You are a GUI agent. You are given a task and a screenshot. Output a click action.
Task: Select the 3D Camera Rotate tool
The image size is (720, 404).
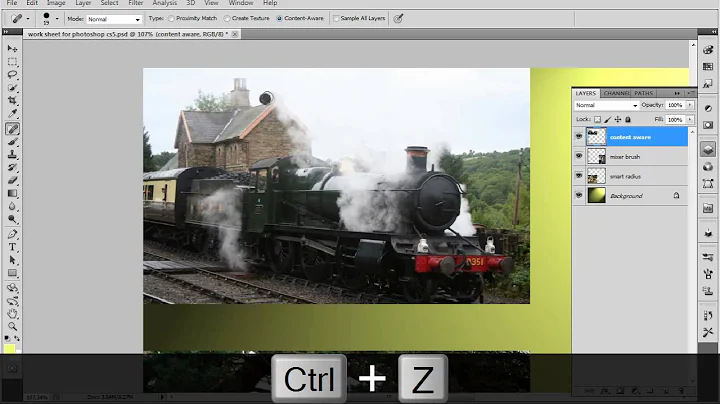(12, 301)
